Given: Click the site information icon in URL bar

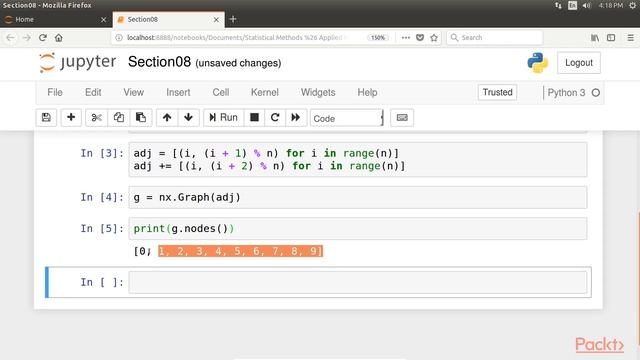Looking at the screenshot, I should [x=119, y=38].
